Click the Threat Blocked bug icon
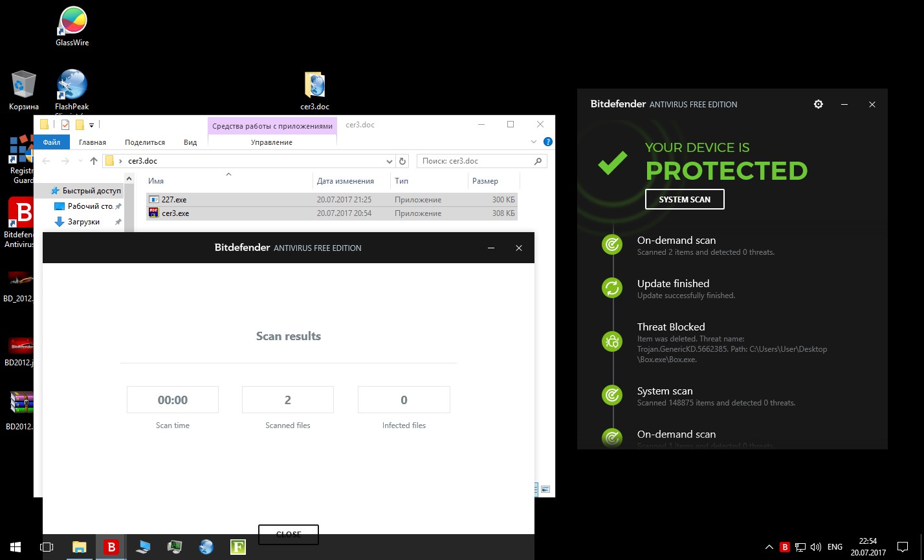Image resolution: width=924 pixels, height=560 pixels. point(611,341)
